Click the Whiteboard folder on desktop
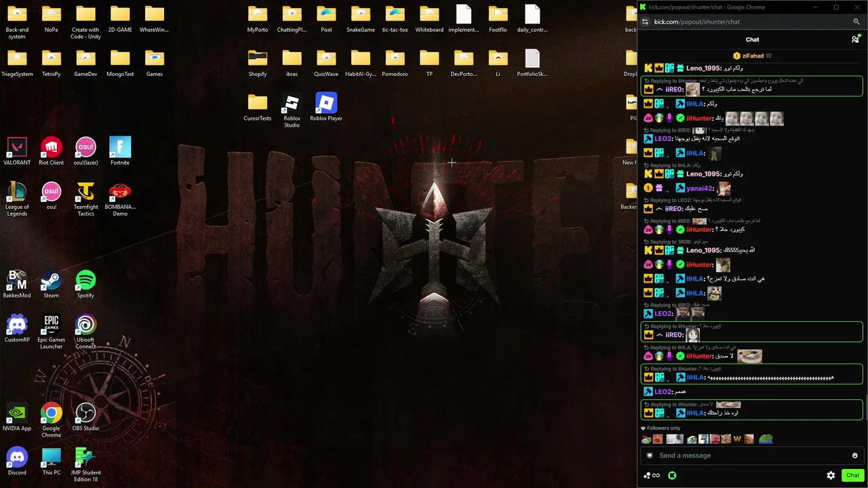This screenshot has width=868, height=488. pyautogui.click(x=429, y=19)
